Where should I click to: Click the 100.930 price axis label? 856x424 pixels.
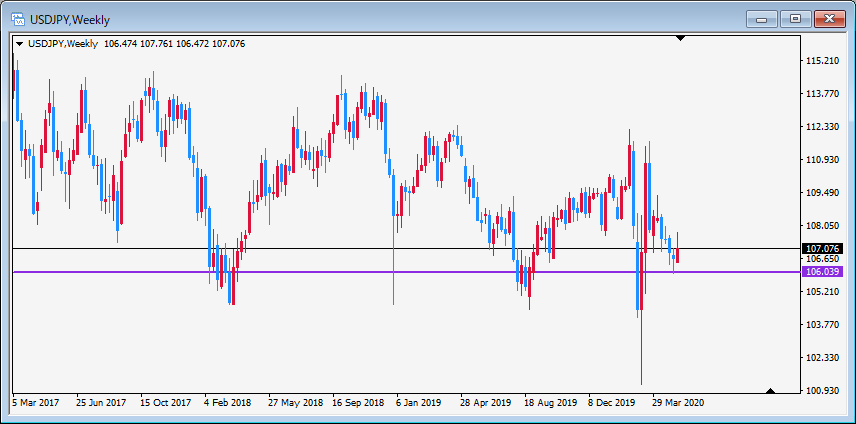(822, 391)
